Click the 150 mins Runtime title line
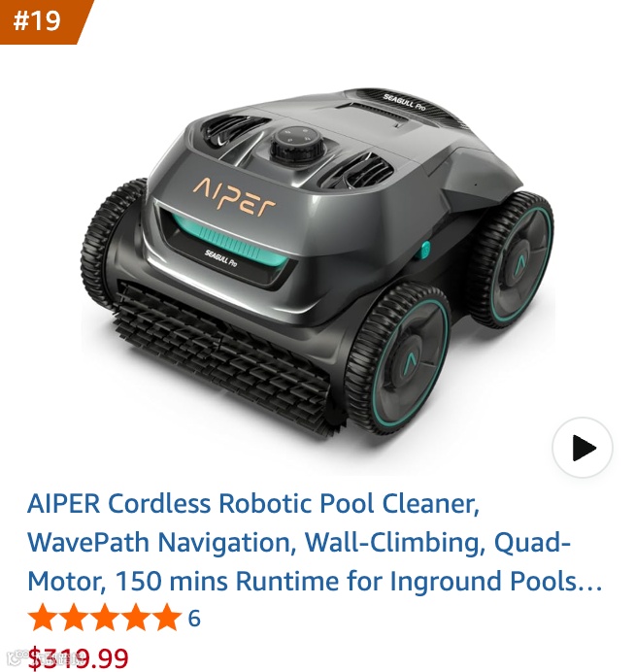Image resolution: width=635 pixels, height=672 pixels. coord(315,581)
